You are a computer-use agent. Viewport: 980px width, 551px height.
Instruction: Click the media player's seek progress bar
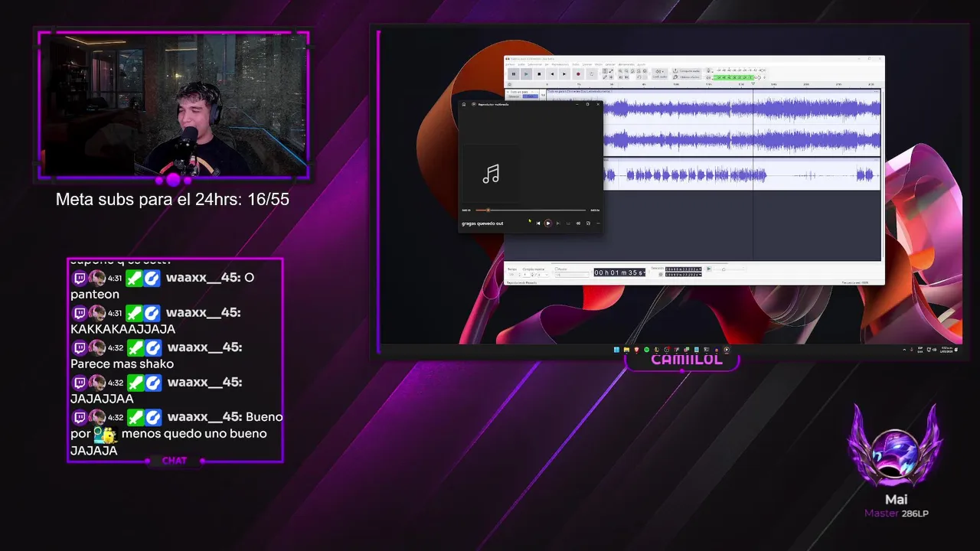coord(531,210)
